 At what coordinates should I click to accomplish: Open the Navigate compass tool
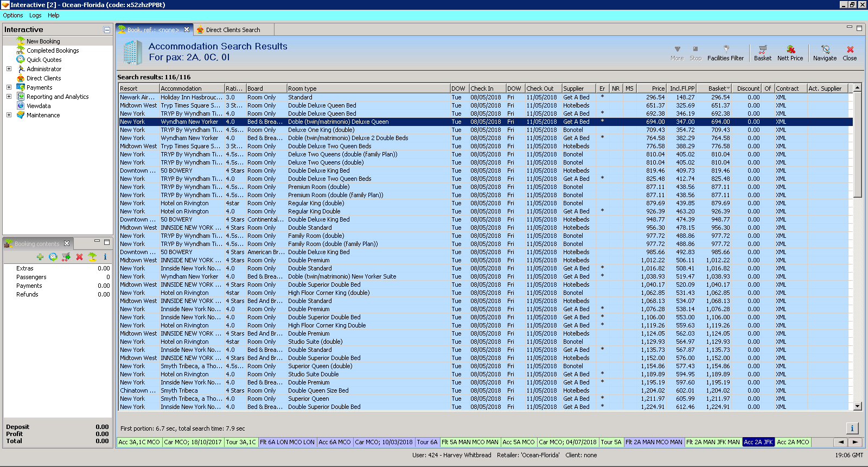[x=825, y=53]
